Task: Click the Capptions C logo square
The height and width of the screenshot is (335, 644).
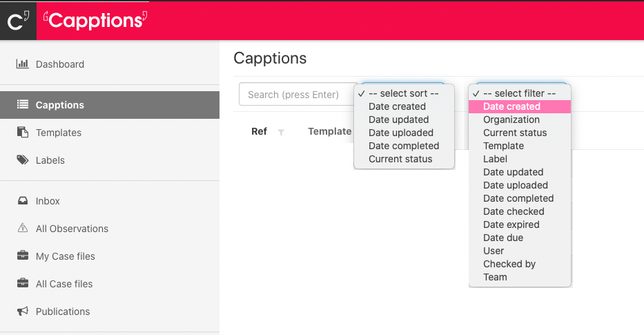Action: [18, 21]
